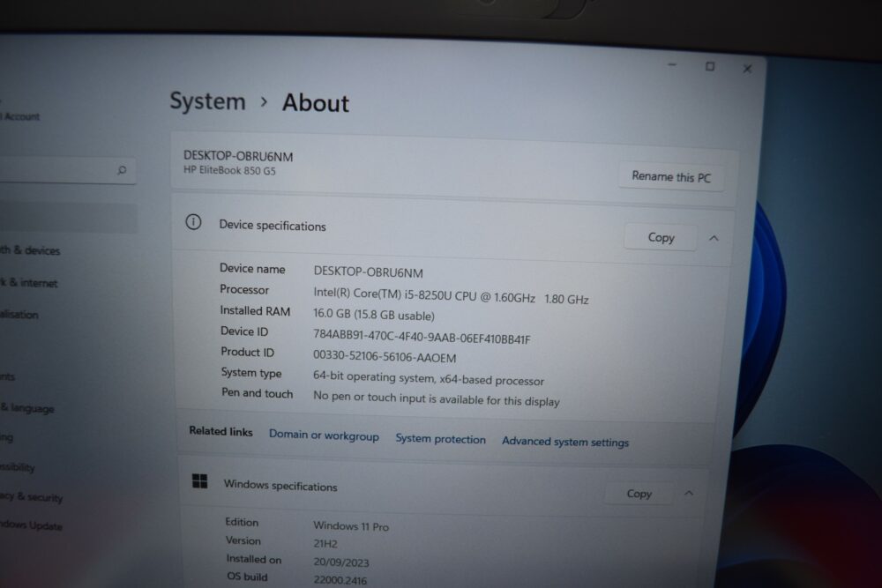Copy the Windows specifications

tap(639, 493)
